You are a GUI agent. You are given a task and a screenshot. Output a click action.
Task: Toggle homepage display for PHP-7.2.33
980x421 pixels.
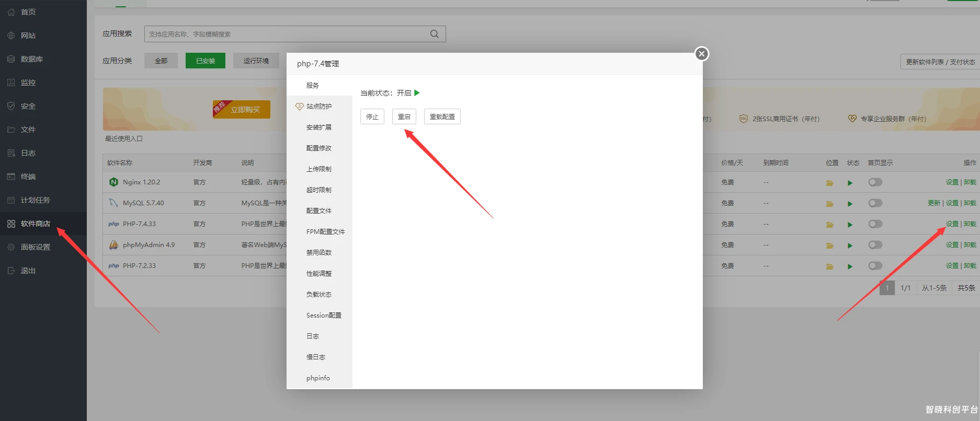[x=875, y=266]
